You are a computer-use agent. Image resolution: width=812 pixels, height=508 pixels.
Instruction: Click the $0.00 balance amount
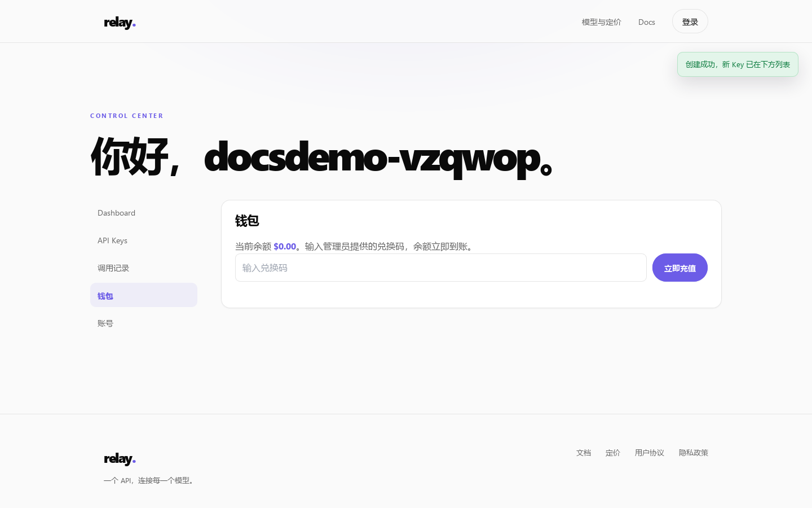click(x=285, y=246)
